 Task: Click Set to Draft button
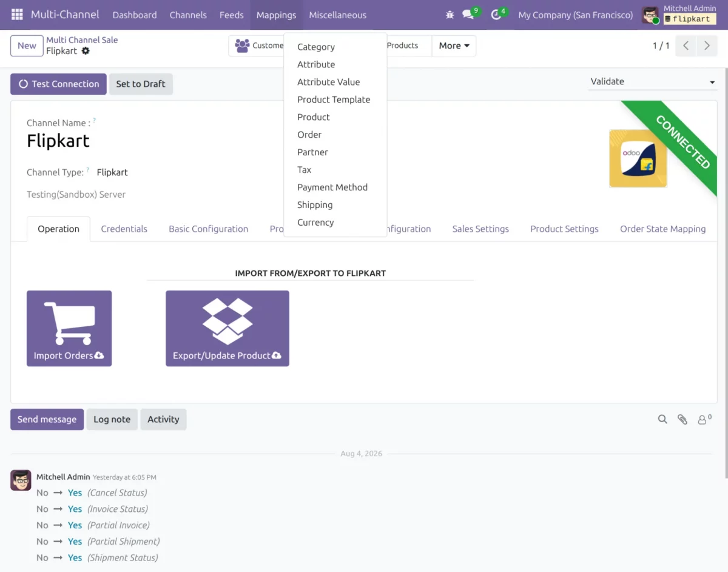[x=141, y=84]
